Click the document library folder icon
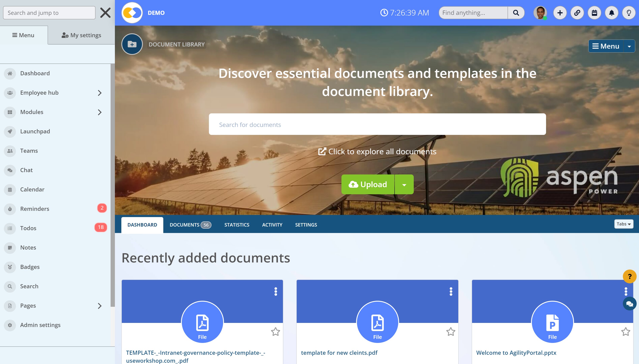639x364 pixels. (132, 44)
